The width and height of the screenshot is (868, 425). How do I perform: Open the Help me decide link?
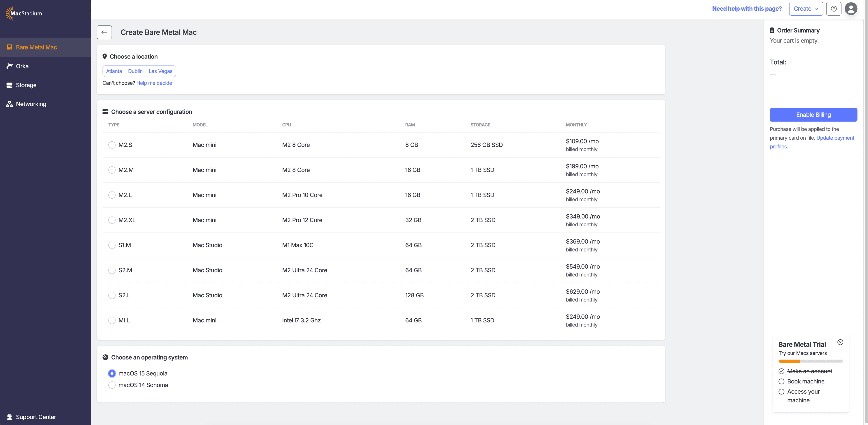coord(154,83)
